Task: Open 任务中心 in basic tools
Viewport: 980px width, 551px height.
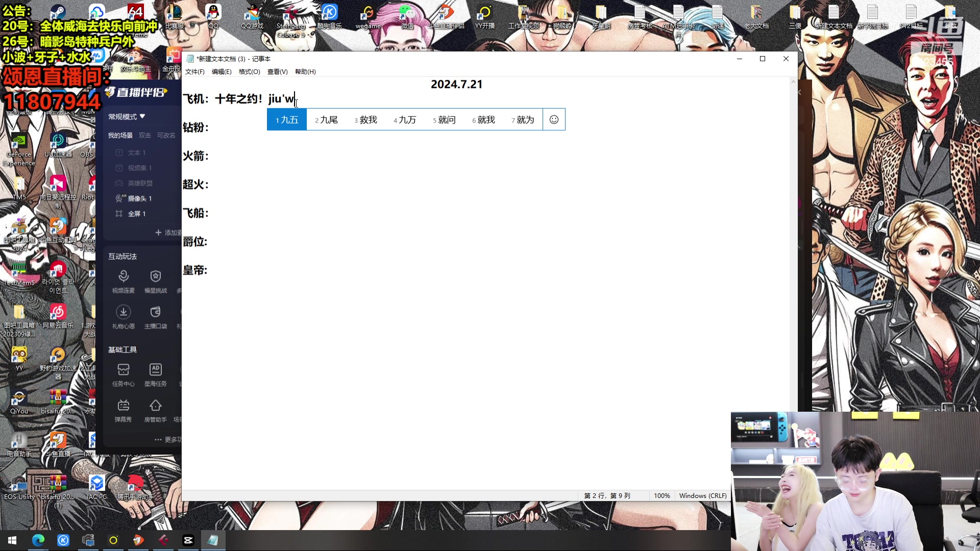Action: 124,370
